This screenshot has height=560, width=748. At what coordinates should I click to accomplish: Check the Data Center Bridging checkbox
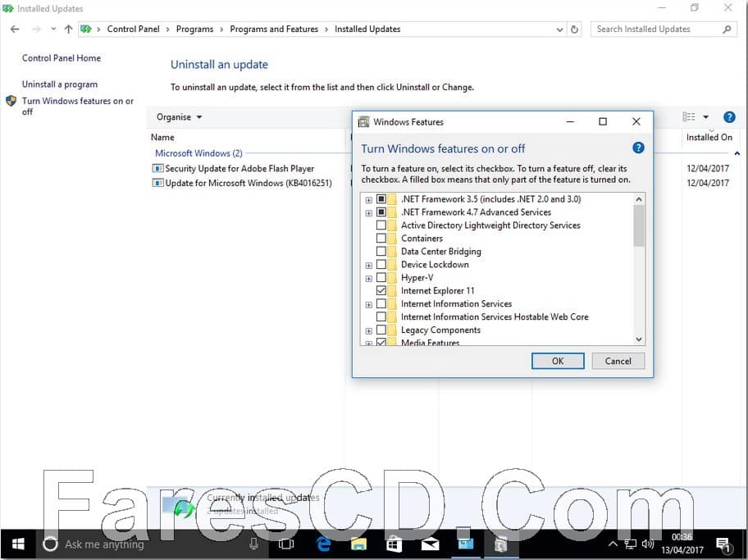(x=381, y=252)
